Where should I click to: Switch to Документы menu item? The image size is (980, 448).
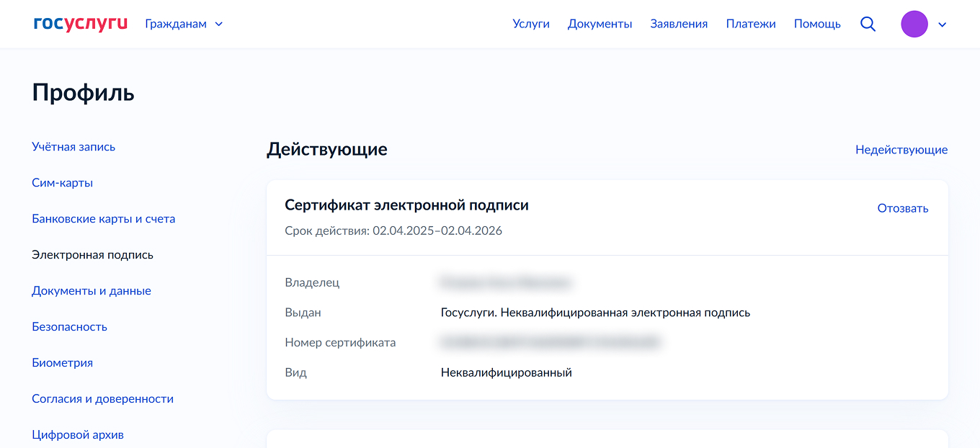pyautogui.click(x=600, y=24)
